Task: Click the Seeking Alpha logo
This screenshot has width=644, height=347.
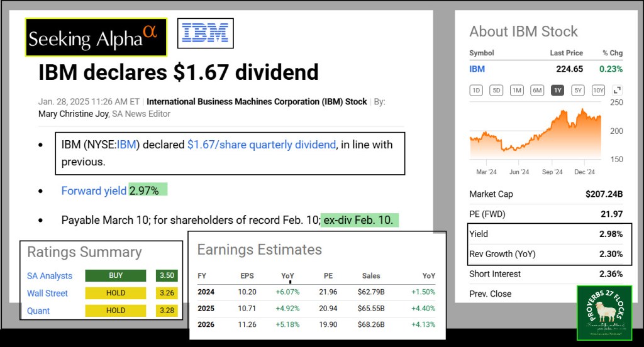Action: 96,38
